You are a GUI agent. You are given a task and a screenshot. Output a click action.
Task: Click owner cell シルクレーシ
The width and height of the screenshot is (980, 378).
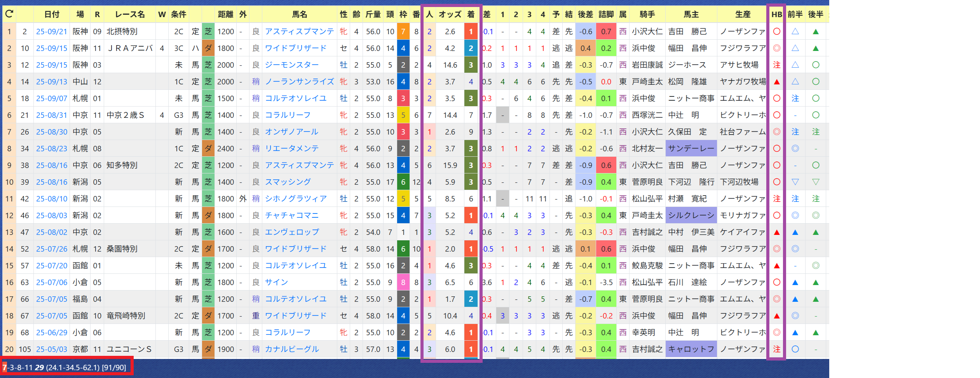[x=691, y=215]
